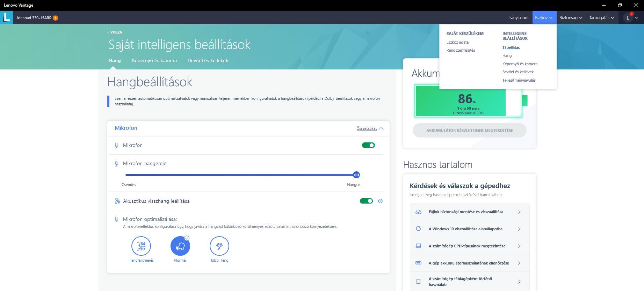The height and width of the screenshot is (291, 644).
Task: Open the Fájlok biztonsági mentése és visszaállítása article
Action: click(470, 212)
